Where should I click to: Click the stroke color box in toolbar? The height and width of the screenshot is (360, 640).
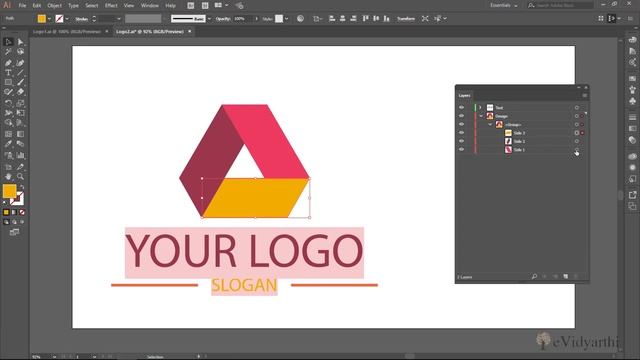17,199
